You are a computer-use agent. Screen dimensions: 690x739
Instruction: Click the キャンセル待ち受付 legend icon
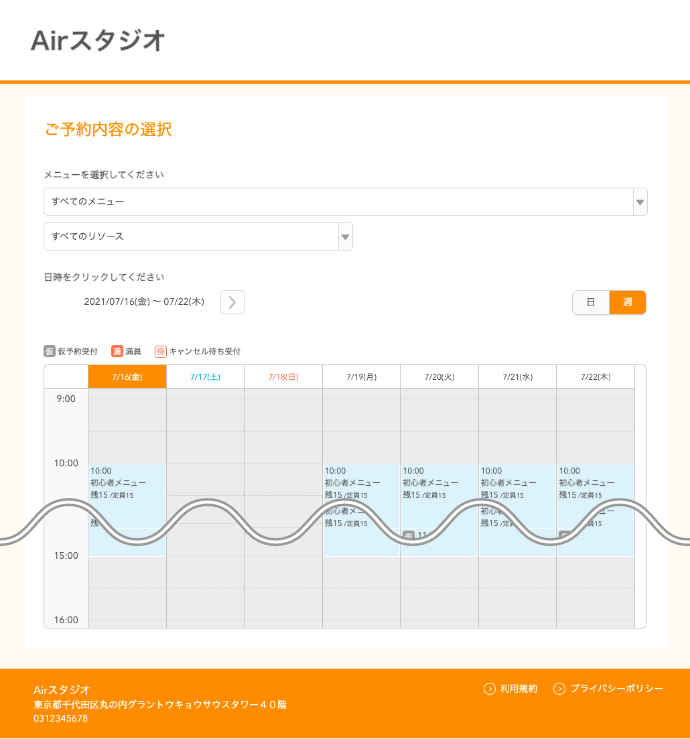[x=161, y=351]
